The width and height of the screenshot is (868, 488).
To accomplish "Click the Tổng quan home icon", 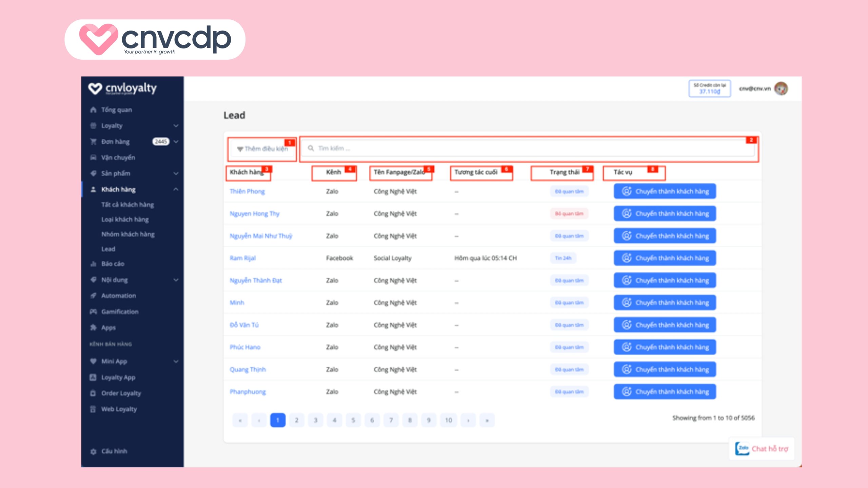I will (x=93, y=110).
